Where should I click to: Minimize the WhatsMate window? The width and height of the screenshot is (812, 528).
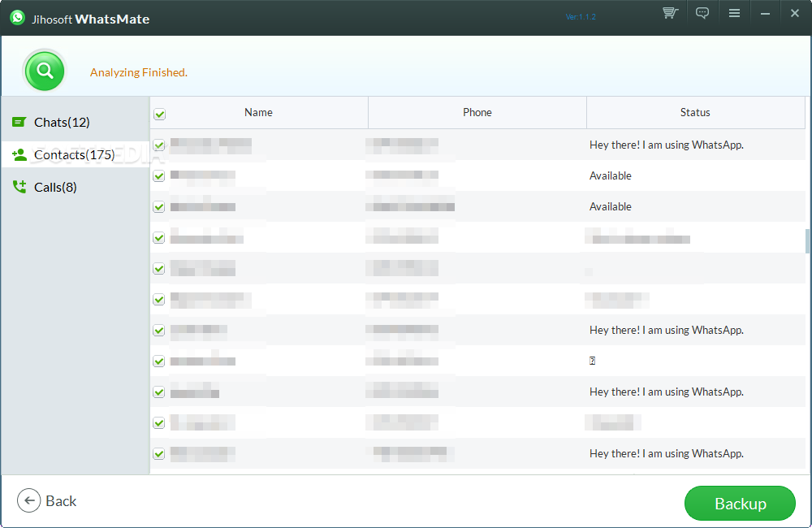coord(765,14)
